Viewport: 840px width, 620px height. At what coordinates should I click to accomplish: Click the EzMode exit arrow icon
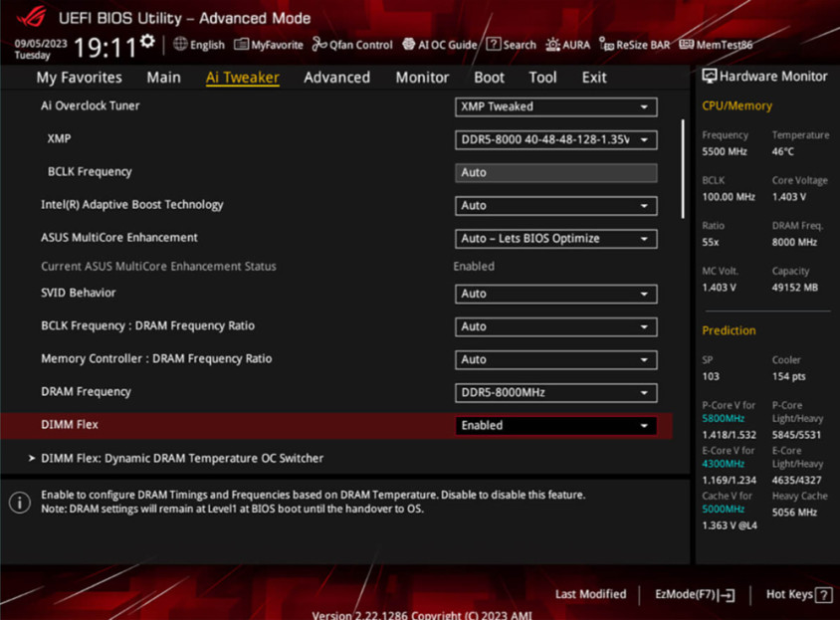click(727, 595)
